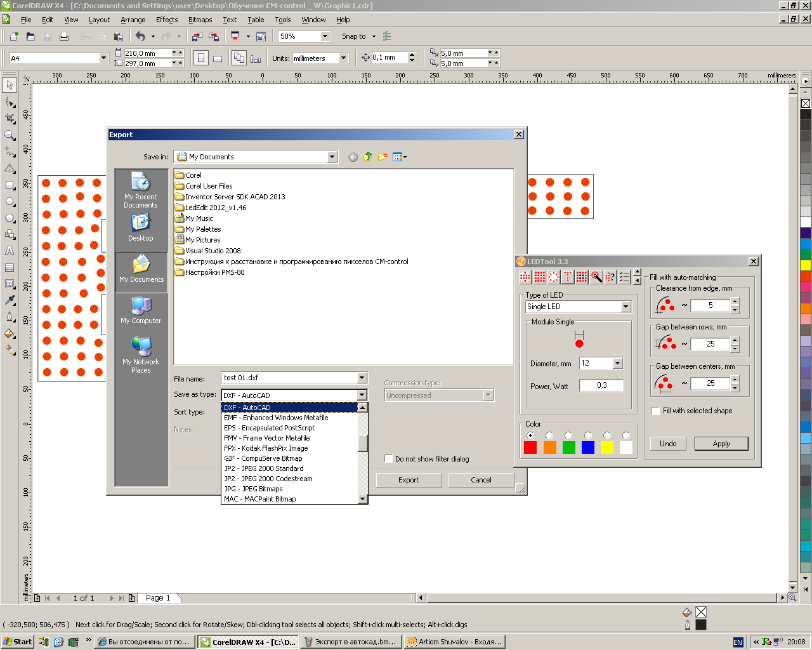Select the orange color radio button

pyautogui.click(x=549, y=435)
